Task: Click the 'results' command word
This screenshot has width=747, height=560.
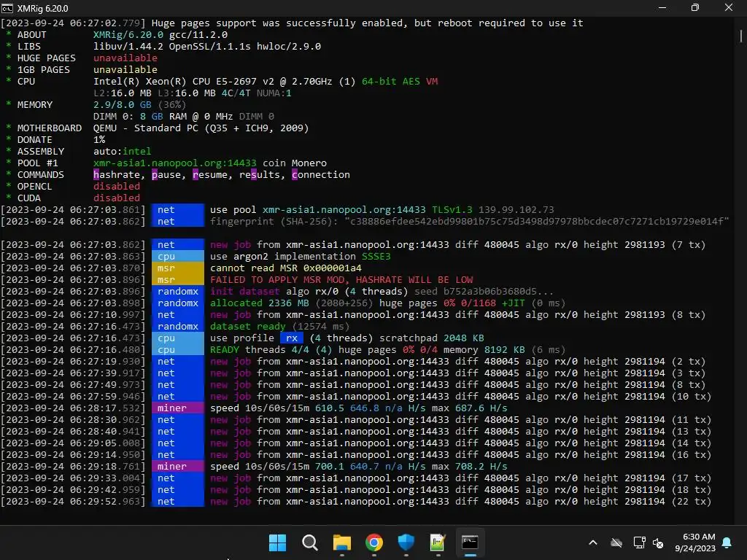Action: [x=259, y=175]
